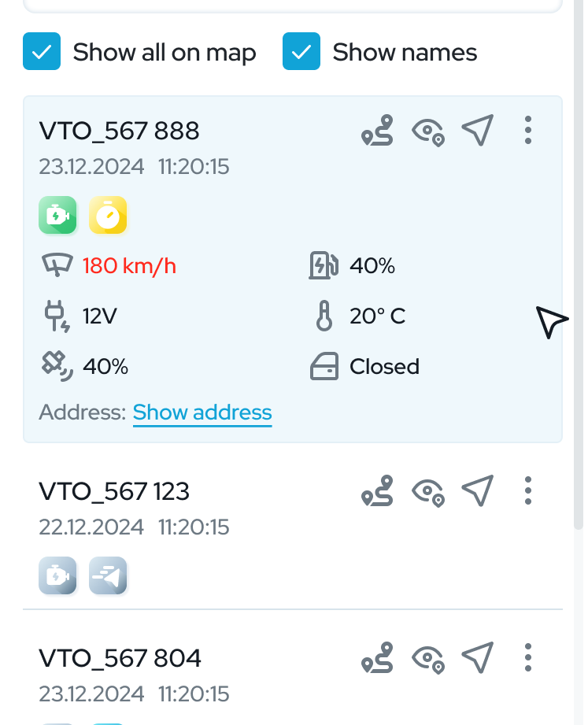Click navigate arrow for VTO_567 123
The image size is (588, 725).
pos(478,490)
